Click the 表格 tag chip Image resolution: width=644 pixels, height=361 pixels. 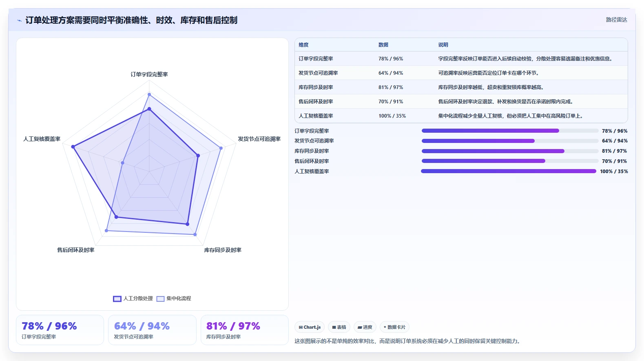pos(339,327)
